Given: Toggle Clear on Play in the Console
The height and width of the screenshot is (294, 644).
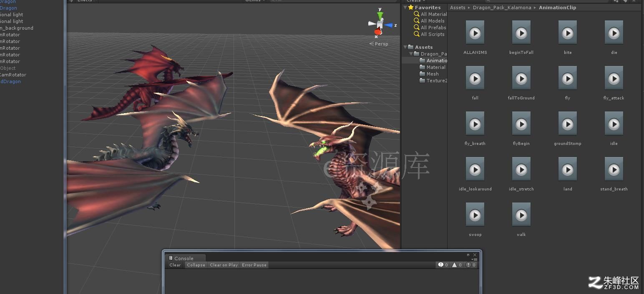Looking at the screenshot, I should tap(224, 265).
